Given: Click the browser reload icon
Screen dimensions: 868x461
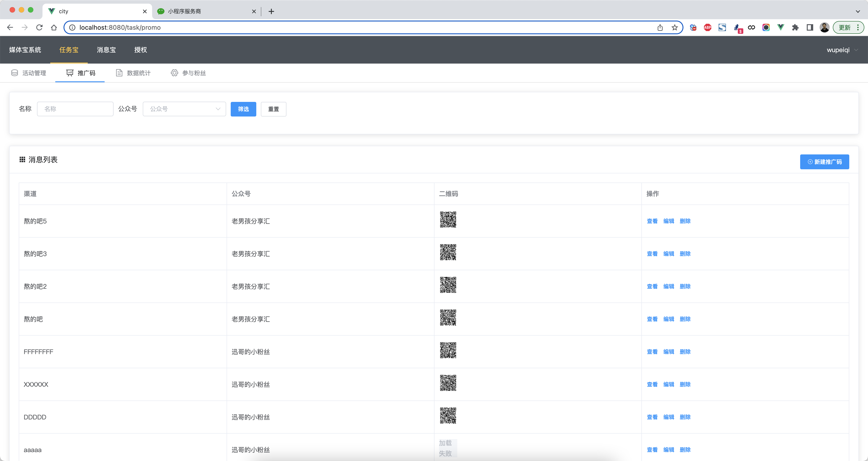Looking at the screenshot, I should coord(40,27).
